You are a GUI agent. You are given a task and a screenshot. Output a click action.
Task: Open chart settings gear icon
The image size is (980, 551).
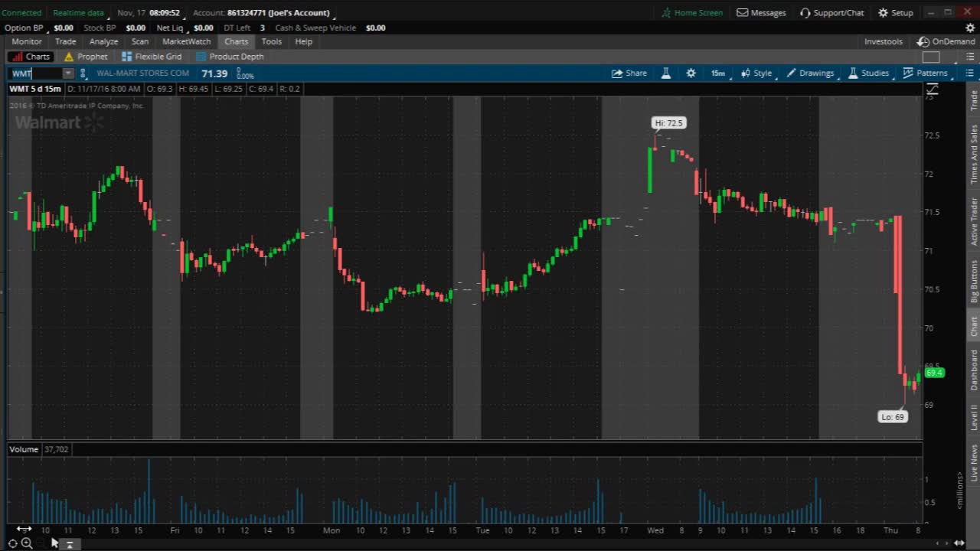[x=691, y=73]
